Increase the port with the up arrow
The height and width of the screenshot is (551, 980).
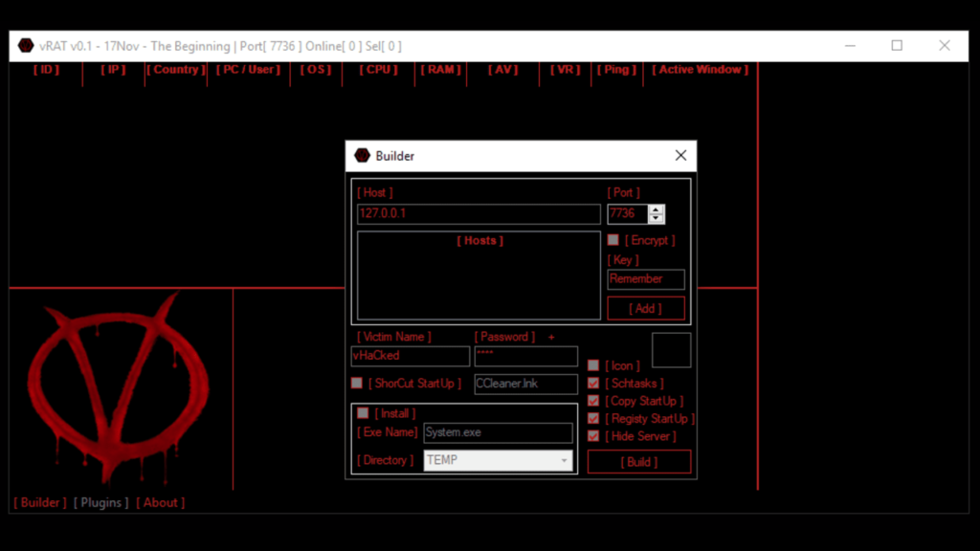656,209
